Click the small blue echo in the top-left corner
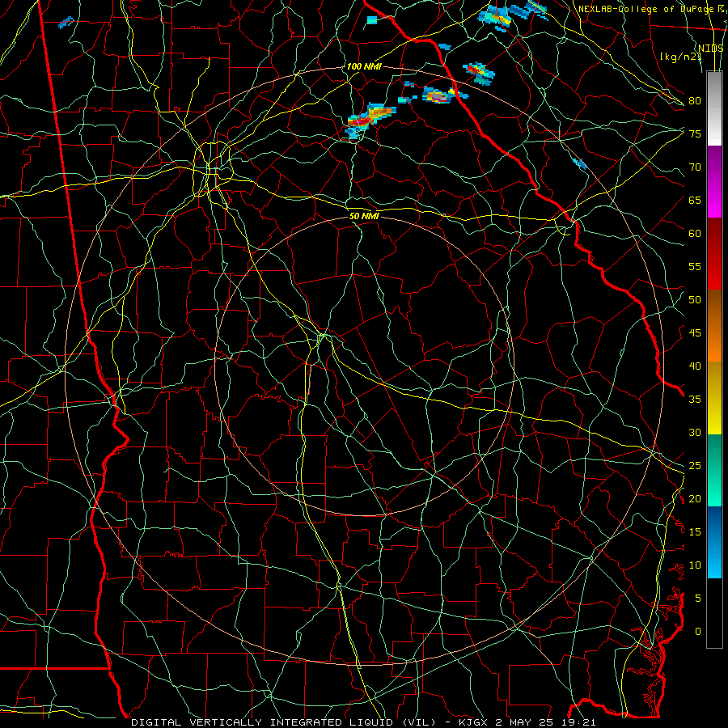 pos(66,22)
